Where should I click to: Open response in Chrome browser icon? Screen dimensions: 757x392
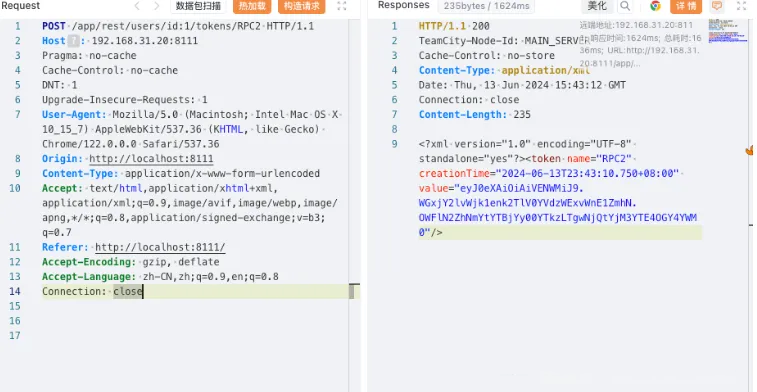coord(655,6)
